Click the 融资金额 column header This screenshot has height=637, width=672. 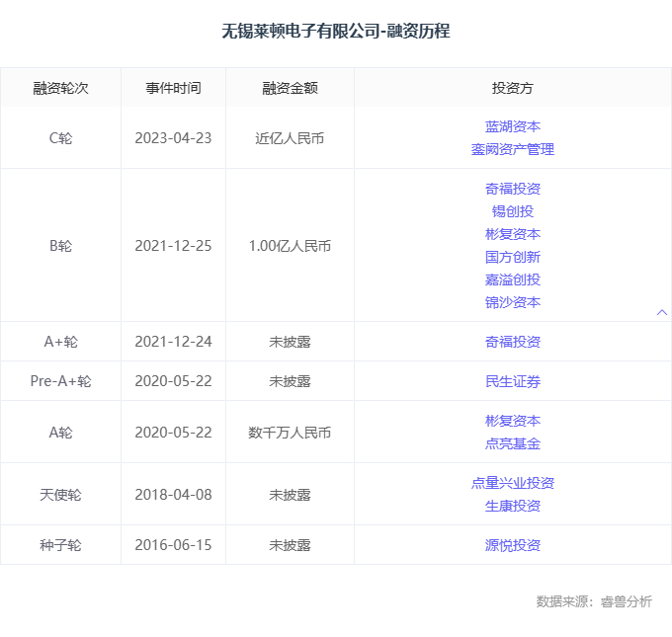click(x=290, y=88)
